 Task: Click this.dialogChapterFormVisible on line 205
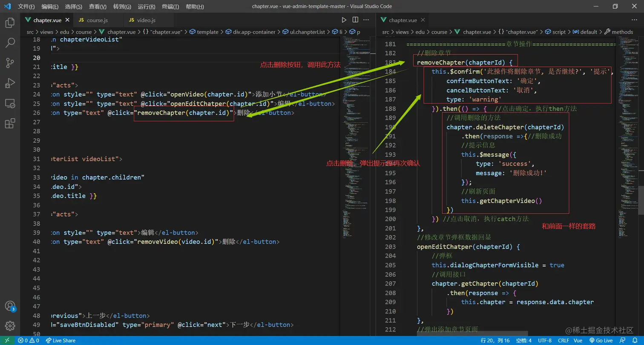[x=485, y=265]
